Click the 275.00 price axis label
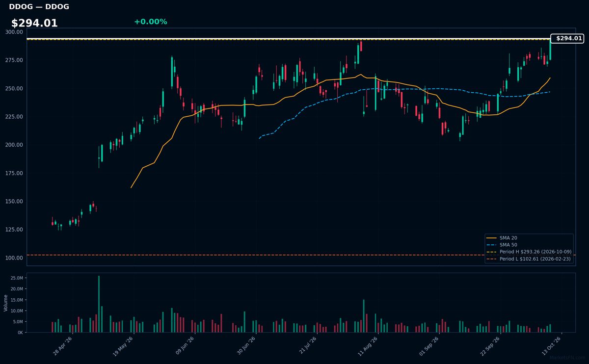Screen dimensions: 589x364 point(15,60)
